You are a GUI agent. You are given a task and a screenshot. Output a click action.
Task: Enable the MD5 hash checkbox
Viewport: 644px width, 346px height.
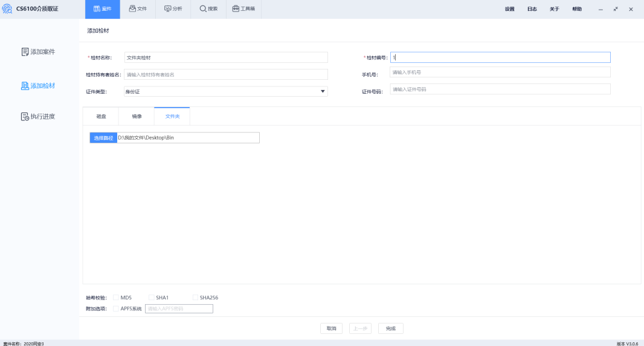[116, 298]
